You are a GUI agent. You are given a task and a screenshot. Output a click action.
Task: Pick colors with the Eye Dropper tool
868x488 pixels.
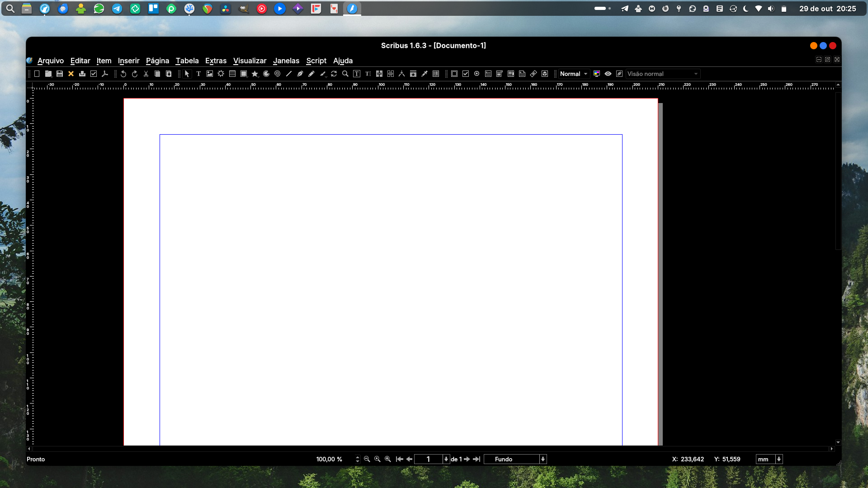coord(424,74)
